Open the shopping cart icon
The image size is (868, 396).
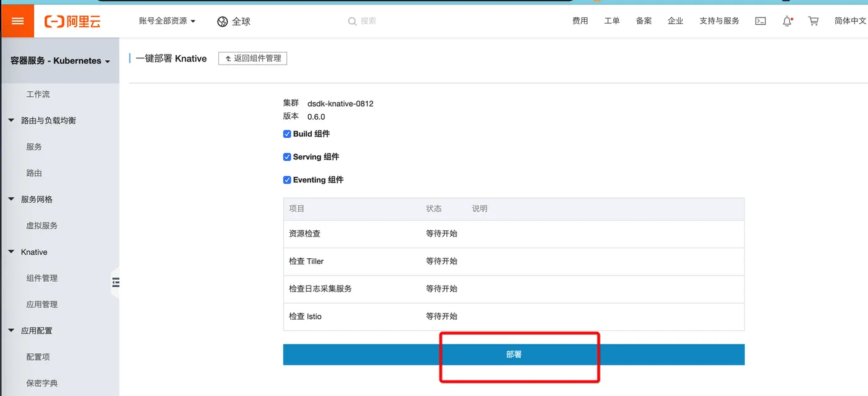[x=813, y=21]
